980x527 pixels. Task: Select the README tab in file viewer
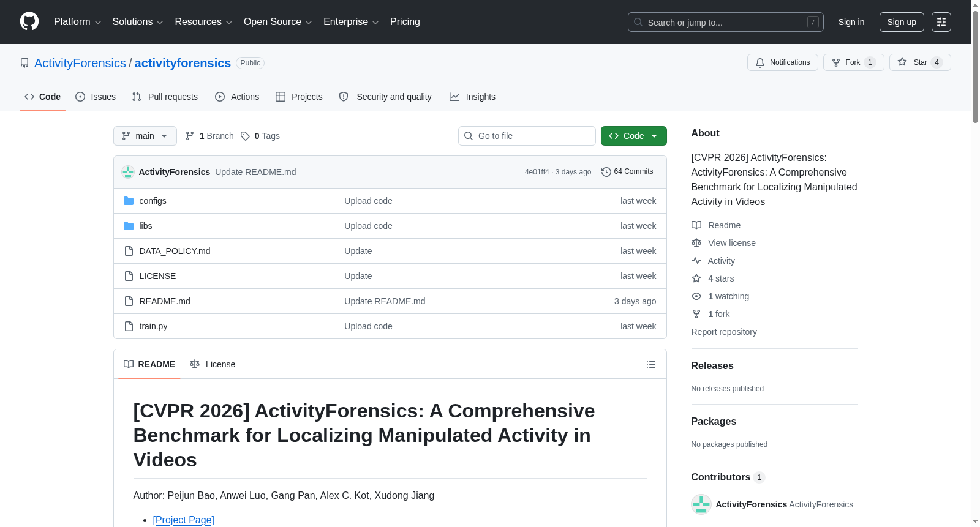point(149,364)
